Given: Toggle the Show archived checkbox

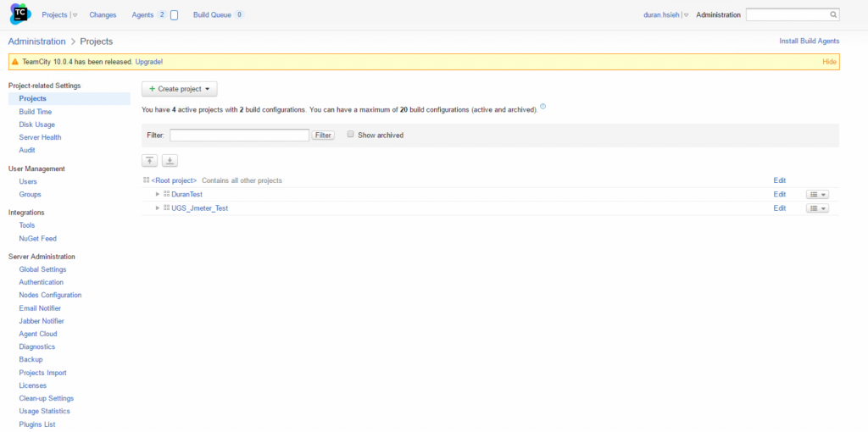Looking at the screenshot, I should 350,135.
